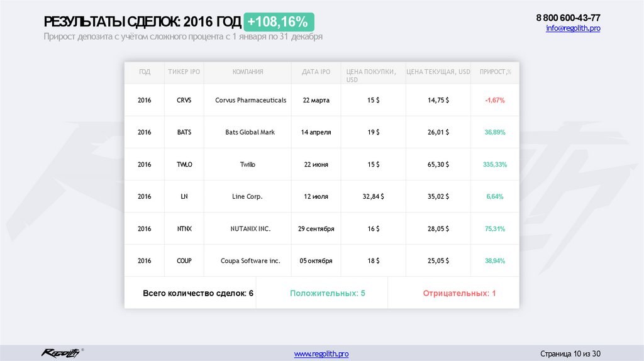The width and height of the screenshot is (644, 361).
Task: Click the ПРИРОСТ,% column header
Action: [x=495, y=72]
